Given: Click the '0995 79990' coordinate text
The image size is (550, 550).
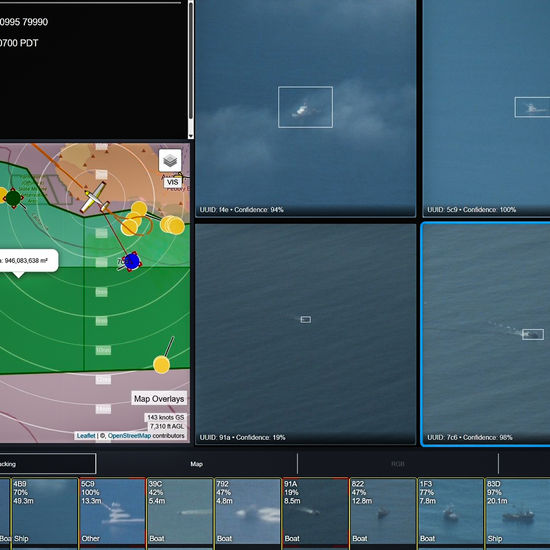Looking at the screenshot, I should [x=24, y=22].
